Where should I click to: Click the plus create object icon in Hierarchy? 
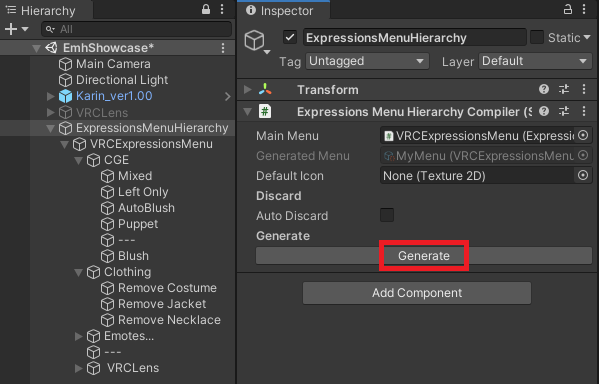[11, 29]
